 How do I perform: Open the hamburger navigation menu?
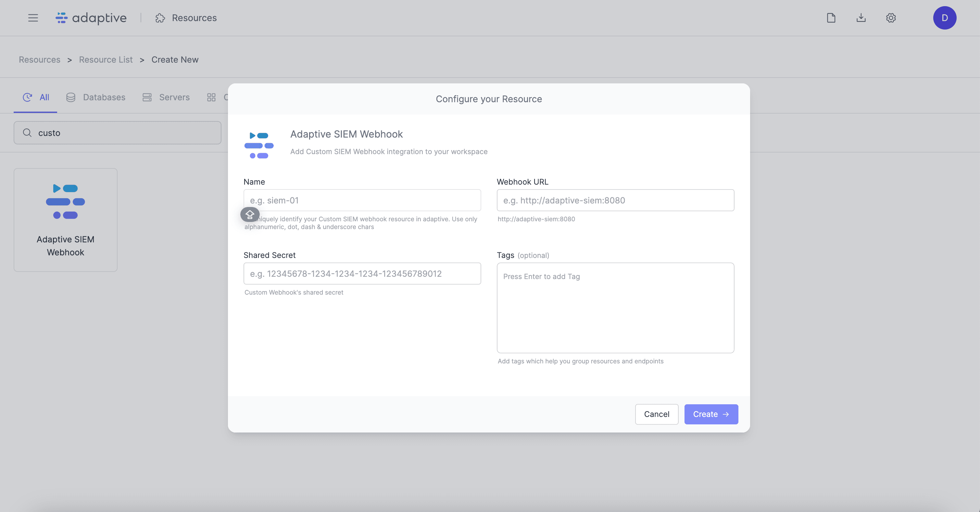pyautogui.click(x=33, y=18)
